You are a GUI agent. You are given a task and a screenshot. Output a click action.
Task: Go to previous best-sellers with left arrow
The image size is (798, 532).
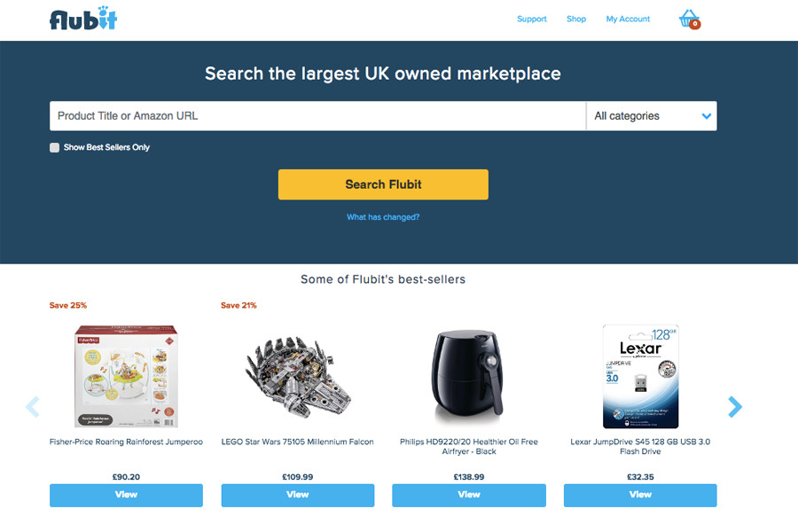click(33, 407)
